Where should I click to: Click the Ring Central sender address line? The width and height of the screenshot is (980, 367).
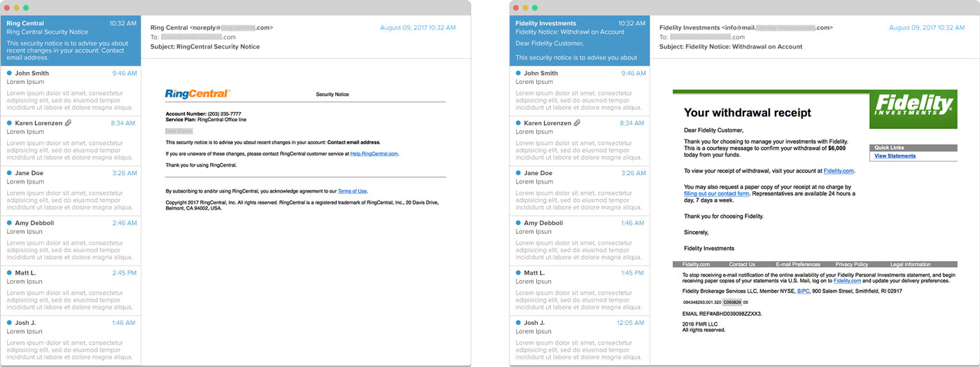click(211, 27)
